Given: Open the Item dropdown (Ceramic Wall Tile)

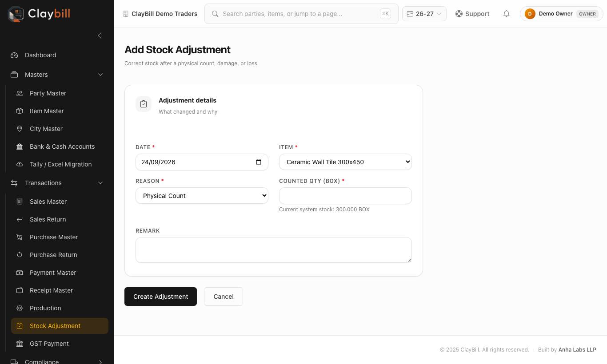Looking at the screenshot, I should coord(345,162).
